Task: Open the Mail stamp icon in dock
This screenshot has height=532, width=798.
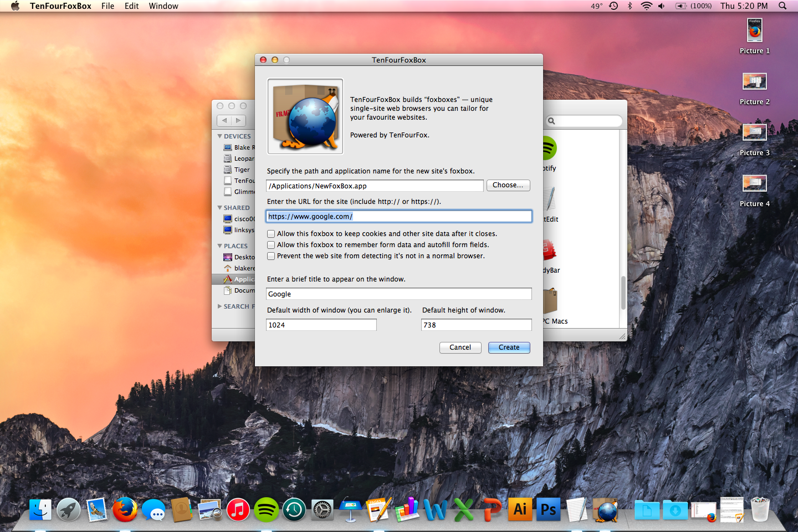Action: (x=97, y=509)
